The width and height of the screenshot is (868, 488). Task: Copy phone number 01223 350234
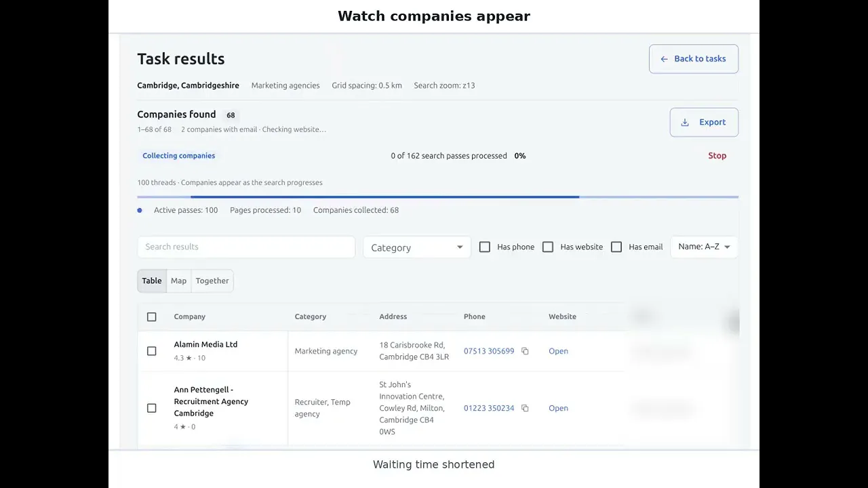(x=525, y=408)
